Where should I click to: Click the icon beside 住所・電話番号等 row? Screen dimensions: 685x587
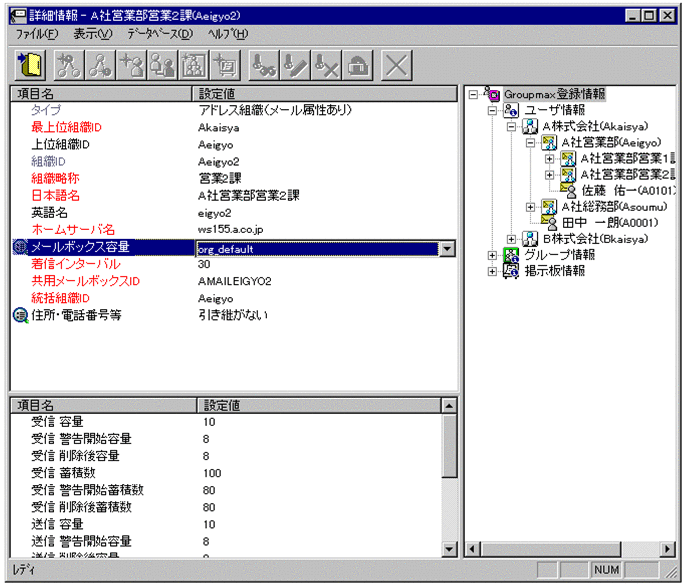20,315
